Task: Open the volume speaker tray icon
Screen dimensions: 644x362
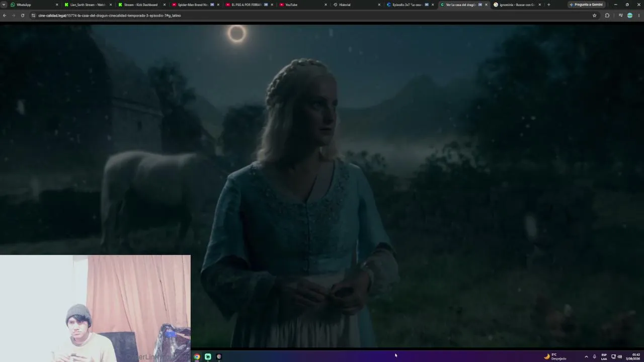Action: (619, 356)
